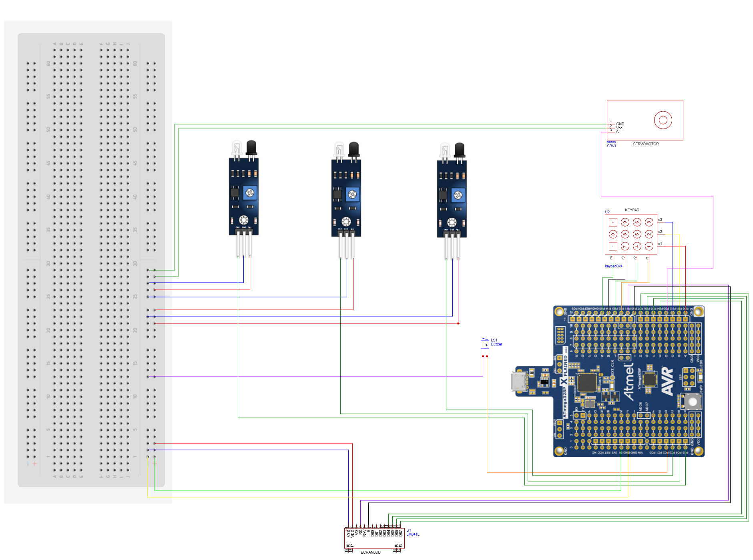Select the LCD display component body
Image resolution: width=753 pixels, height=560 pixels.
pos(374,539)
